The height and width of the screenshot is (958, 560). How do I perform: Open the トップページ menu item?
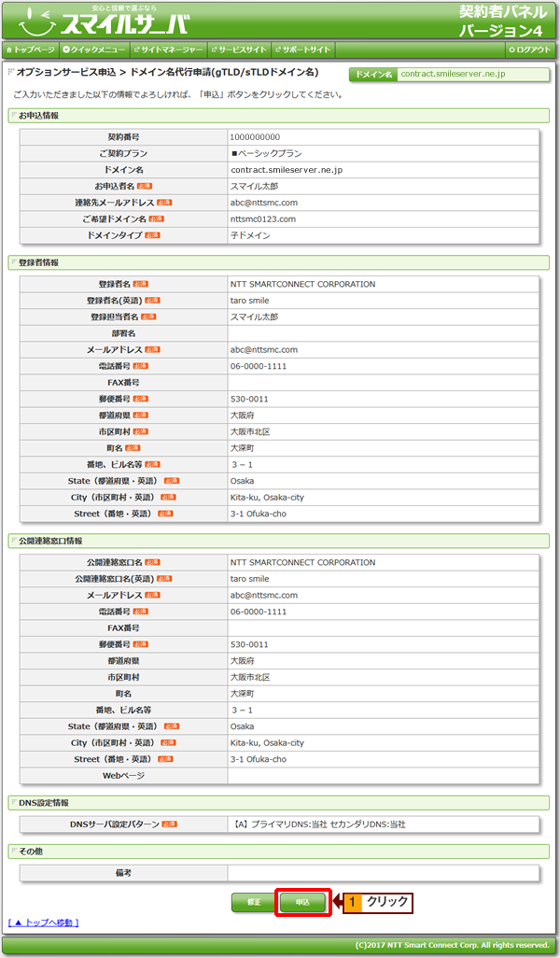31,49
